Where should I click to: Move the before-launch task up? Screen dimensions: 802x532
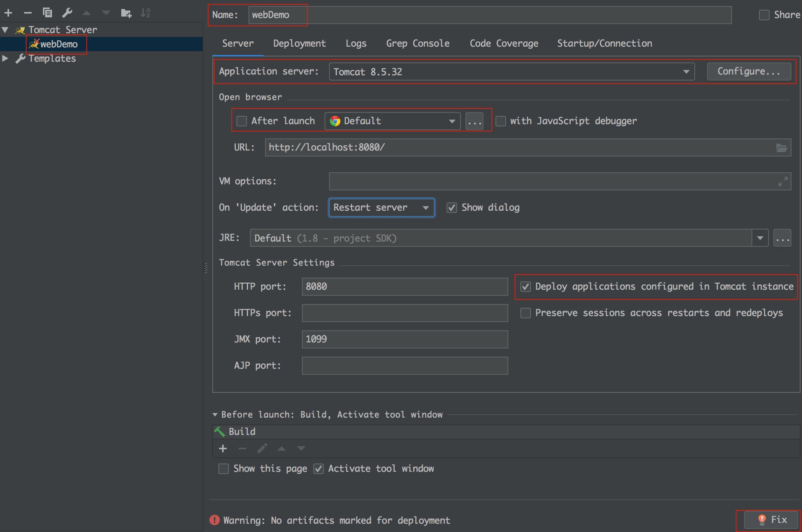pos(282,448)
